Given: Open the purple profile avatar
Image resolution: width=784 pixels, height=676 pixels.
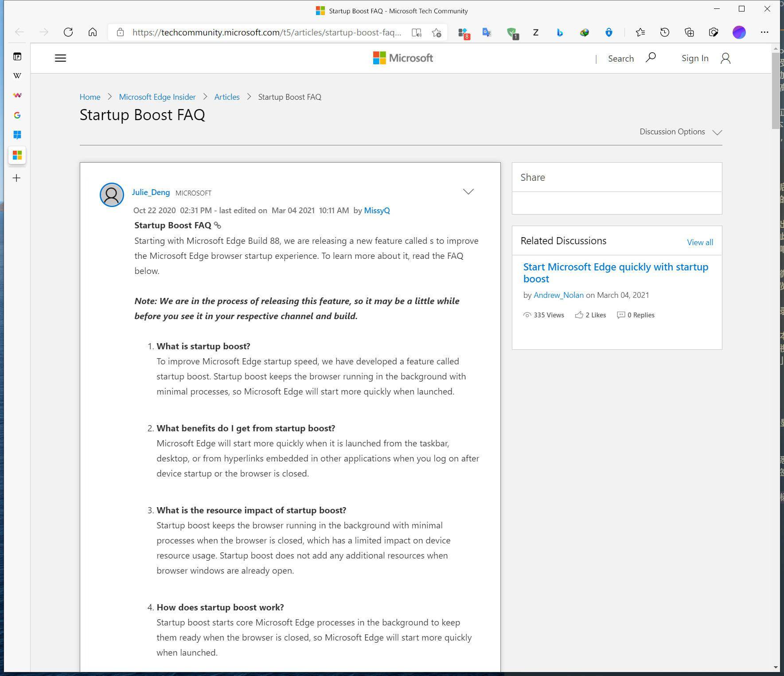Looking at the screenshot, I should tap(739, 32).
